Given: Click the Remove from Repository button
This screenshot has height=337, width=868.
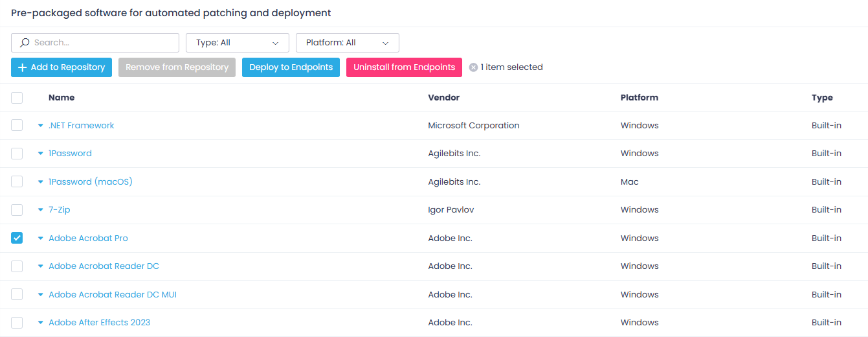Looking at the screenshot, I should 177,67.
